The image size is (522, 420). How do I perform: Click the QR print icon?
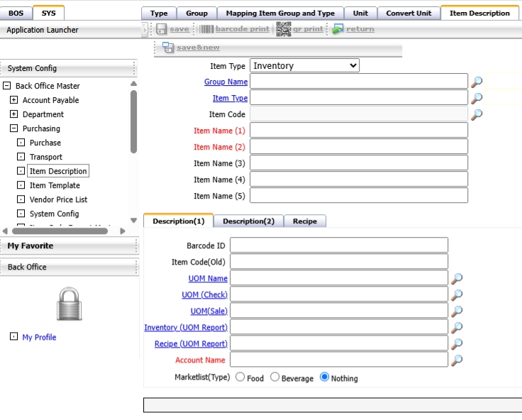(x=283, y=29)
